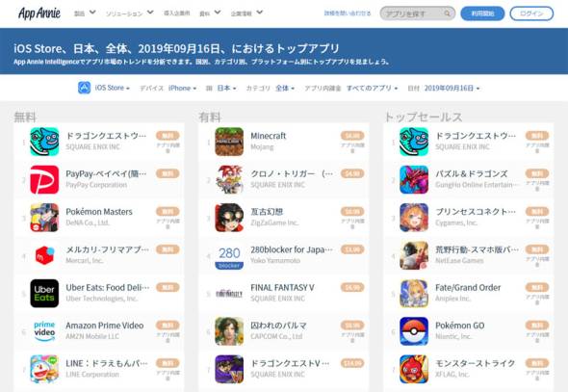Click the search magnifier icon
The height and width of the screenshot is (392, 568).
tap(448, 13)
